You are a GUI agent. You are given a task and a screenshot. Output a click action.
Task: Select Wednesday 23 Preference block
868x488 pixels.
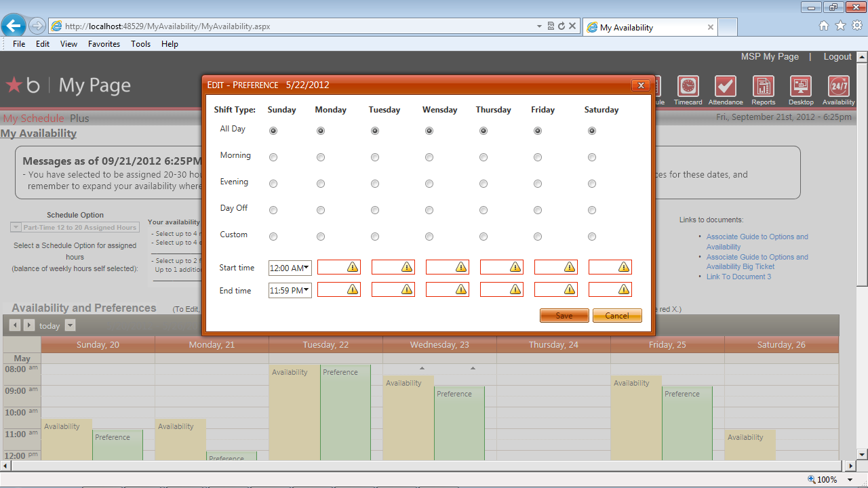(x=460, y=424)
